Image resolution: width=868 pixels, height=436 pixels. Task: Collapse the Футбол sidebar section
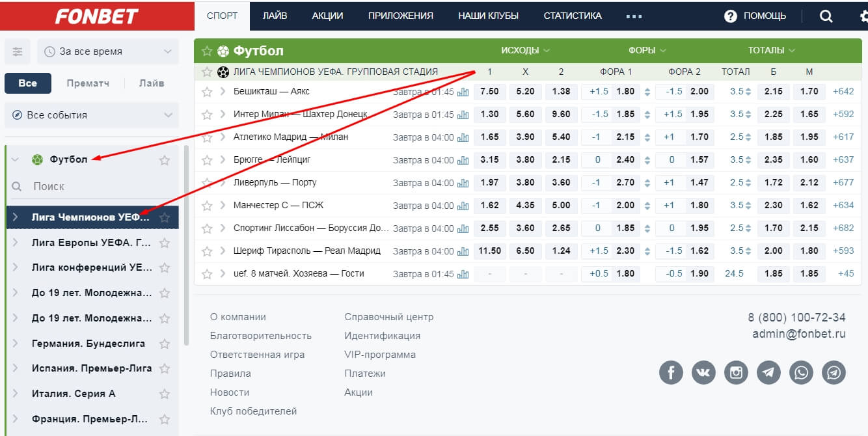pyautogui.click(x=15, y=160)
